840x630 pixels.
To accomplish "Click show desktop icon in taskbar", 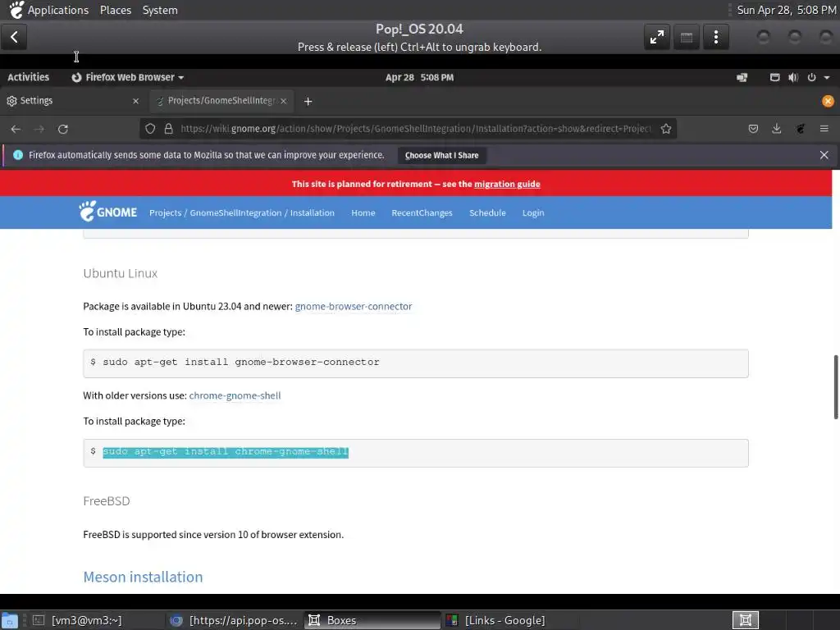I will (10, 620).
